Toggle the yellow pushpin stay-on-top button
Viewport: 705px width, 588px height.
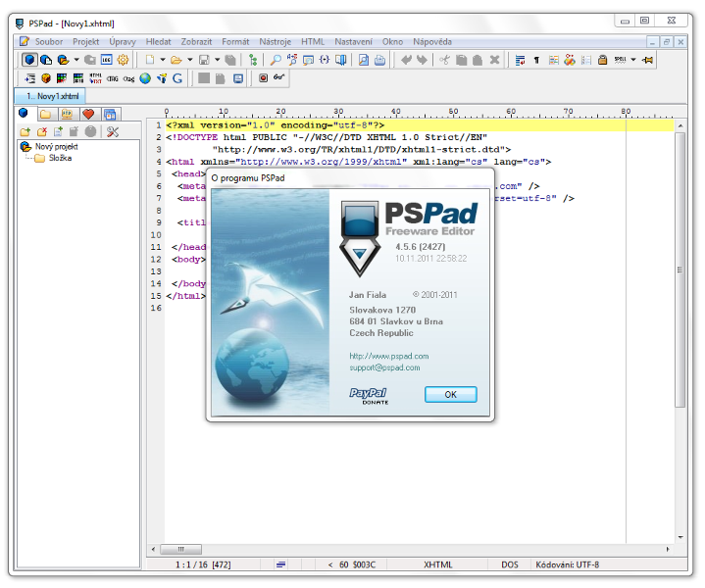[x=647, y=60]
